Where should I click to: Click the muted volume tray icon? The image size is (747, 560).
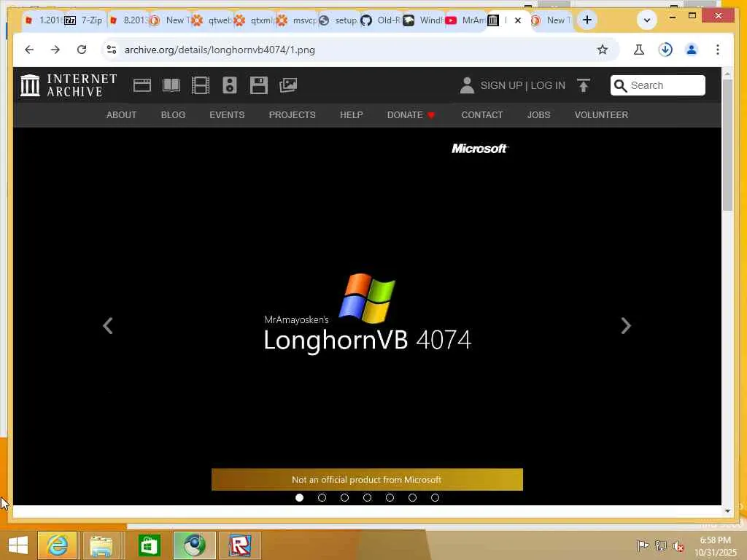click(x=678, y=545)
